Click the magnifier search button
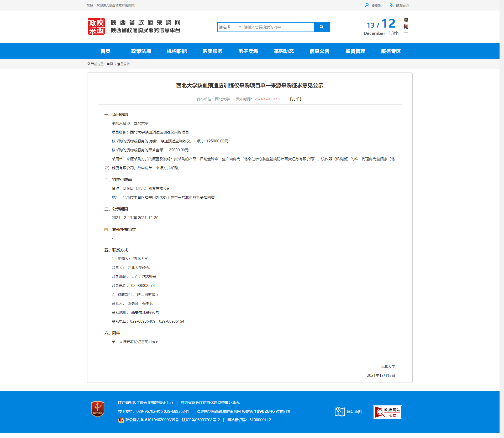The image size is (504, 438). (x=322, y=27)
